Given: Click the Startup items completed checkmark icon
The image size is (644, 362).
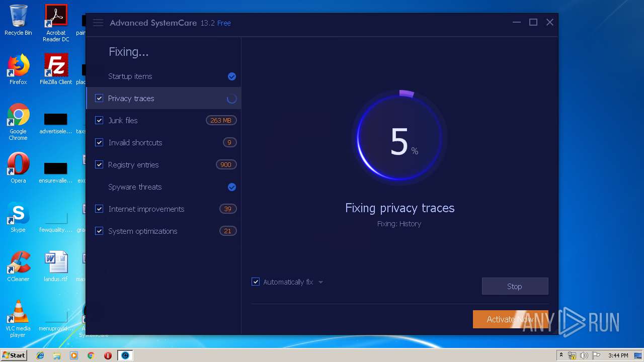Looking at the screenshot, I should point(232,76).
